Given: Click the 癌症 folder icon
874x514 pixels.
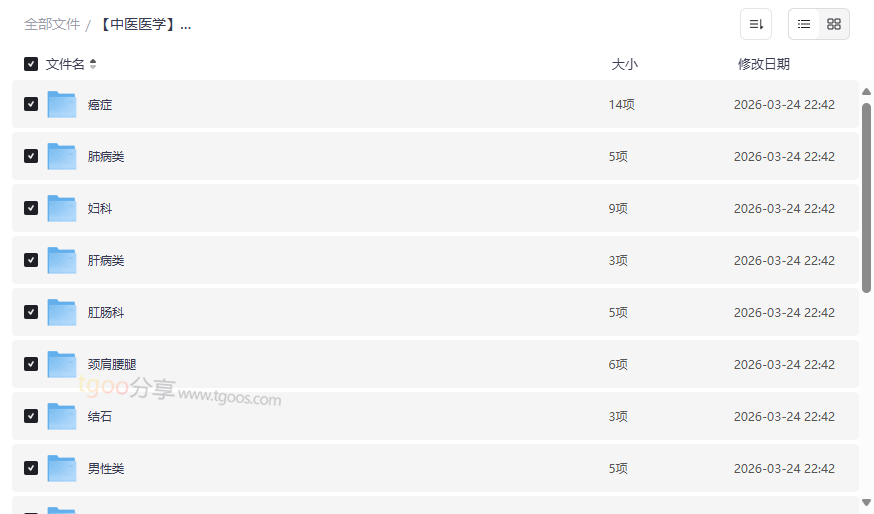Looking at the screenshot, I should [62, 104].
